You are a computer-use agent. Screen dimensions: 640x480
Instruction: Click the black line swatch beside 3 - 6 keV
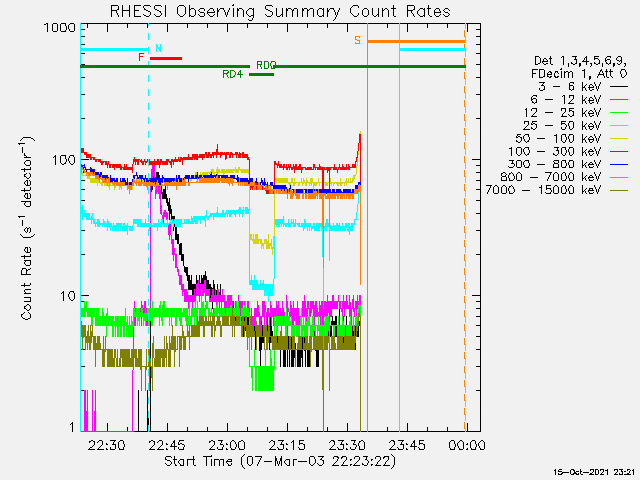[x=619, y=87]
